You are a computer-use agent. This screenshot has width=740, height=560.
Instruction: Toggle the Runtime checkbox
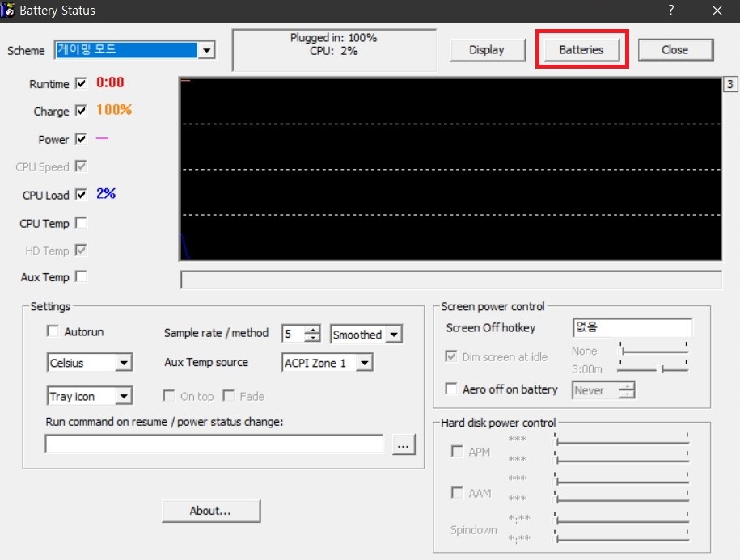pos(81,83)
